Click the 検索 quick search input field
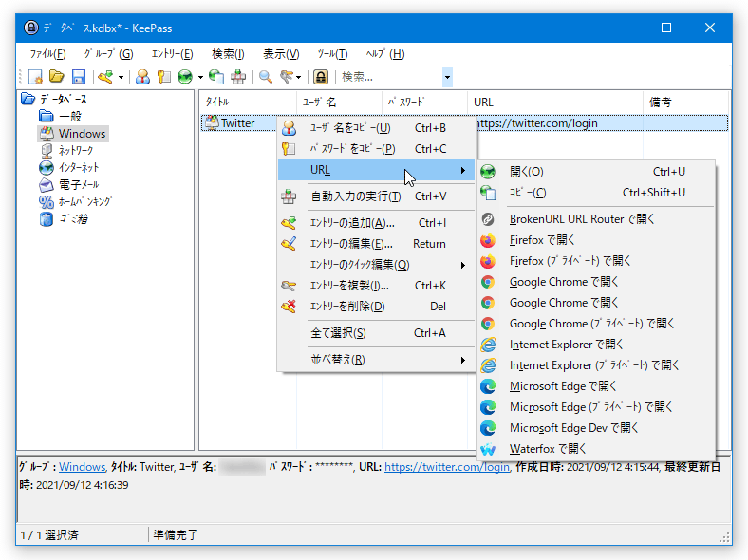The width and height of the screenshot is (748, 560). tap(390, 77)
